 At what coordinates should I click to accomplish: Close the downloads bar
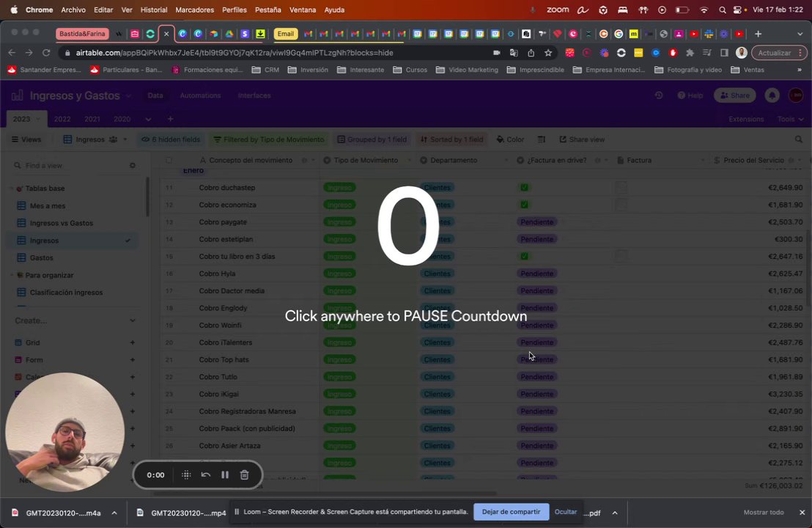pos(802,513)
